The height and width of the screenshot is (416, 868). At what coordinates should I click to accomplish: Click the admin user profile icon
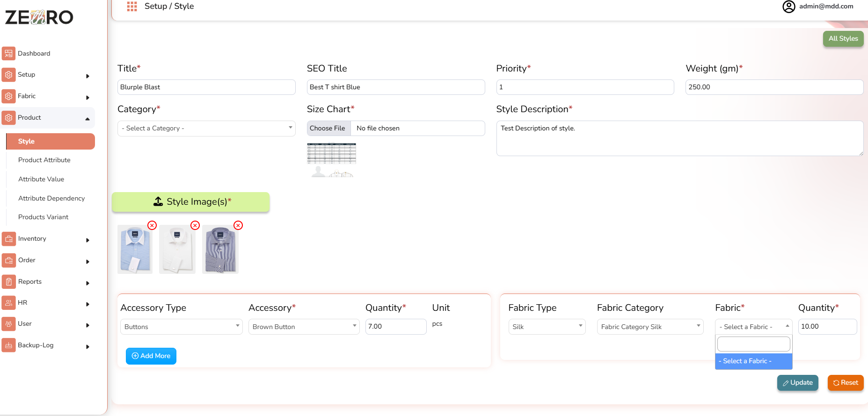tap(788, 7)
